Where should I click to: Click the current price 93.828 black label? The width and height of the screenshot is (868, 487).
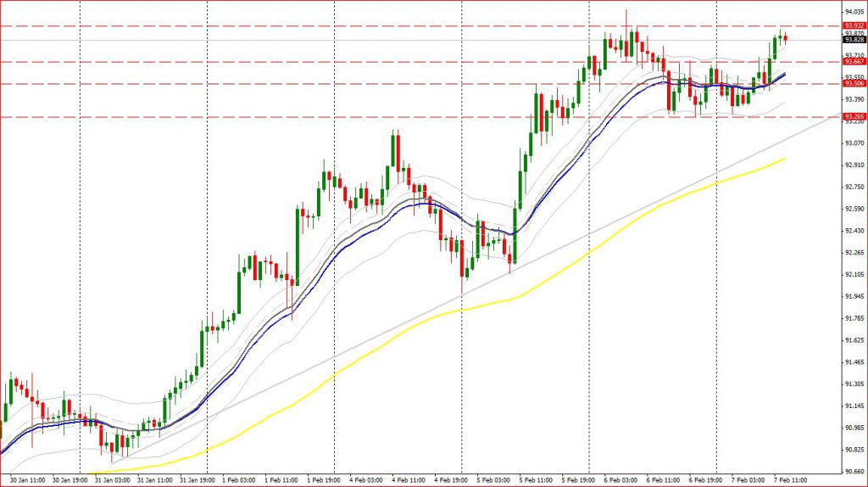(854, 40)
